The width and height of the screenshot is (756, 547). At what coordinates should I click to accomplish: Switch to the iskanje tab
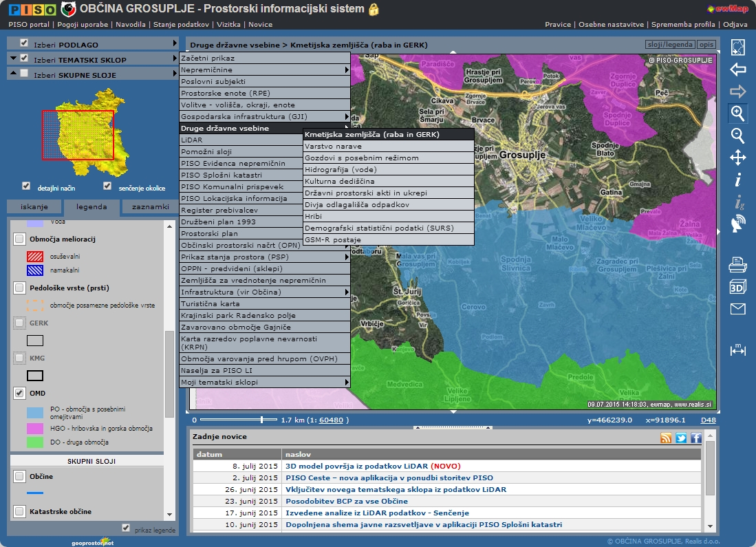click(x=34, y=207)
